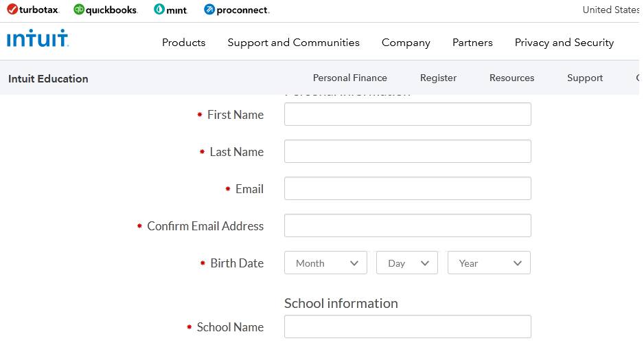Open the Company menu
The height and width of the screenshot is (343, 644).
(x=406, y=43)
